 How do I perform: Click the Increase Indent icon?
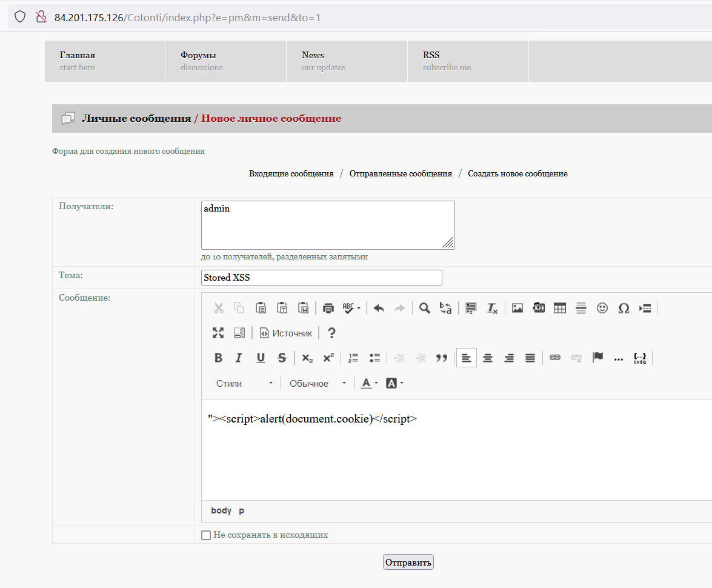[x=421, y=358]
